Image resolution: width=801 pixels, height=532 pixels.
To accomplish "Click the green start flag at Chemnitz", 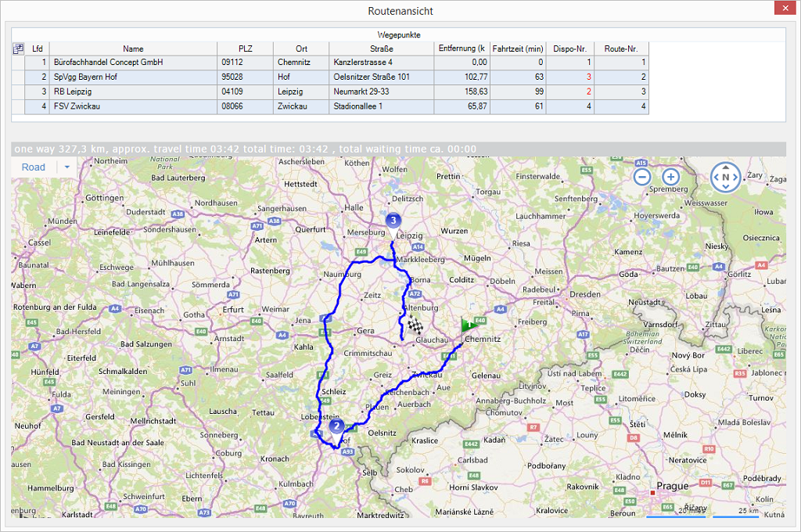I will click(469, 324).
